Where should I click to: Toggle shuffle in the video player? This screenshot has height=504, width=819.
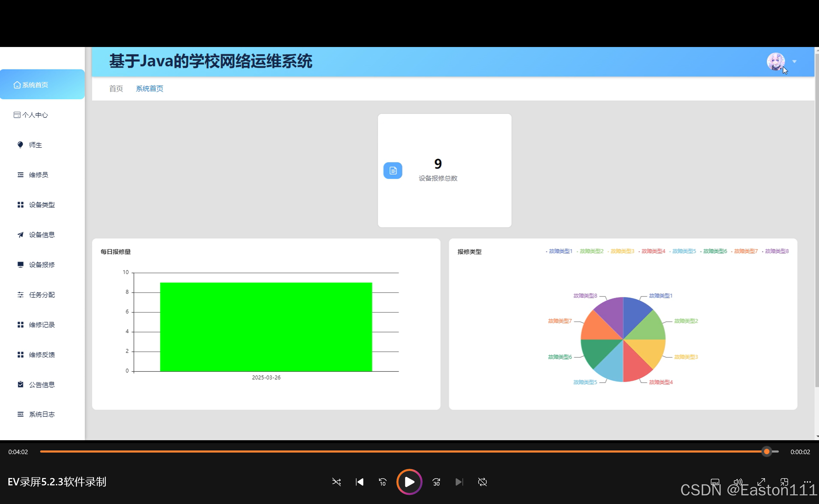point(336,482)
